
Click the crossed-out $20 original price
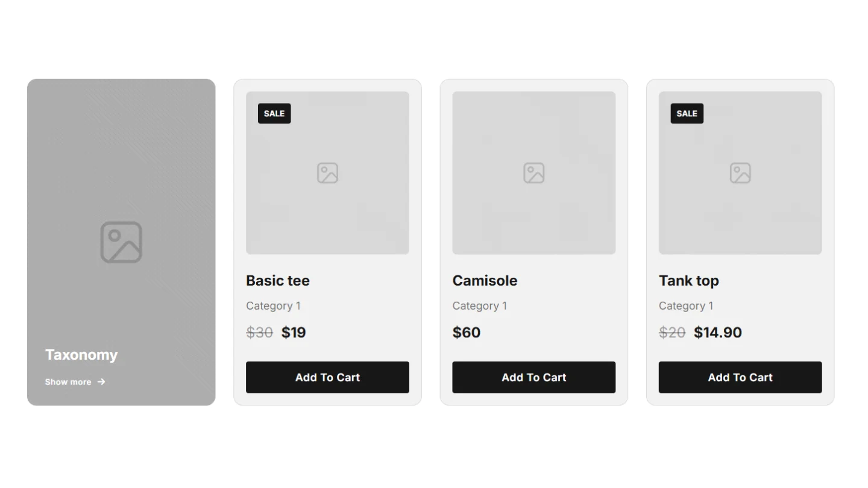point(672,333)
